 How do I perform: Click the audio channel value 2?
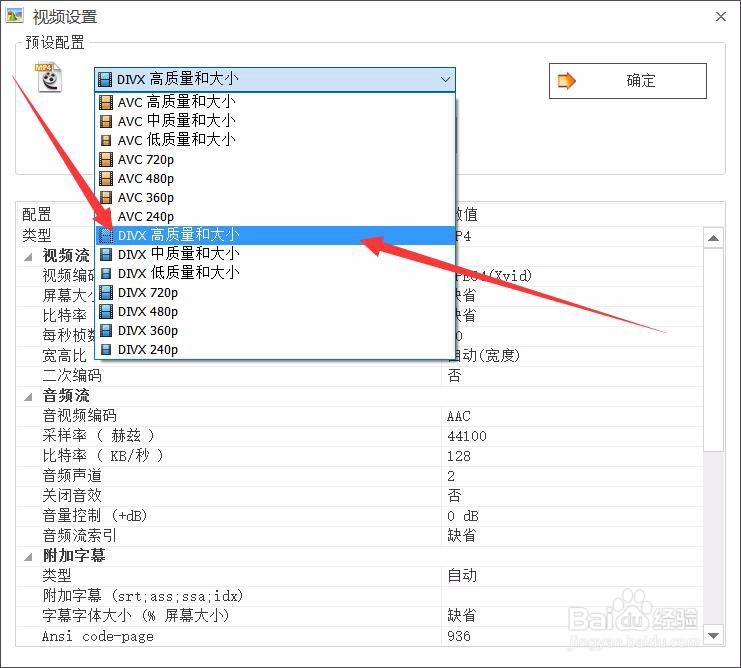click(x=451, y=476)
